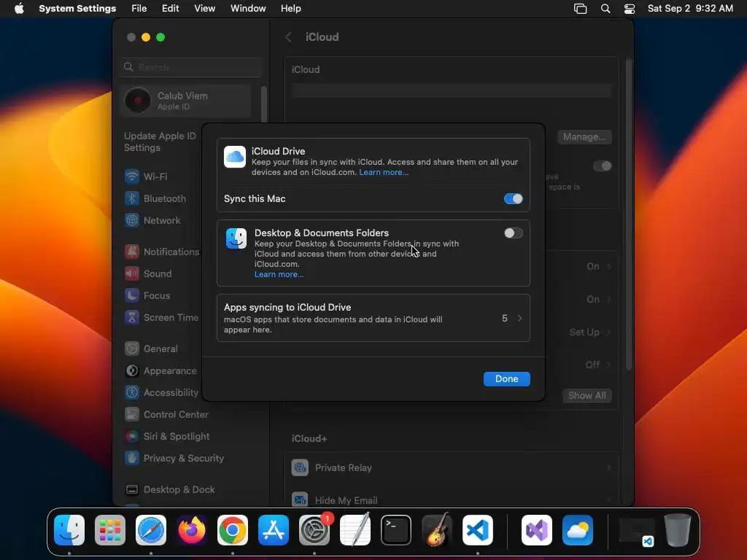Click Stage Manager icon in menu bar
Screen dimensions: 747x560
(x=580, y=9)
